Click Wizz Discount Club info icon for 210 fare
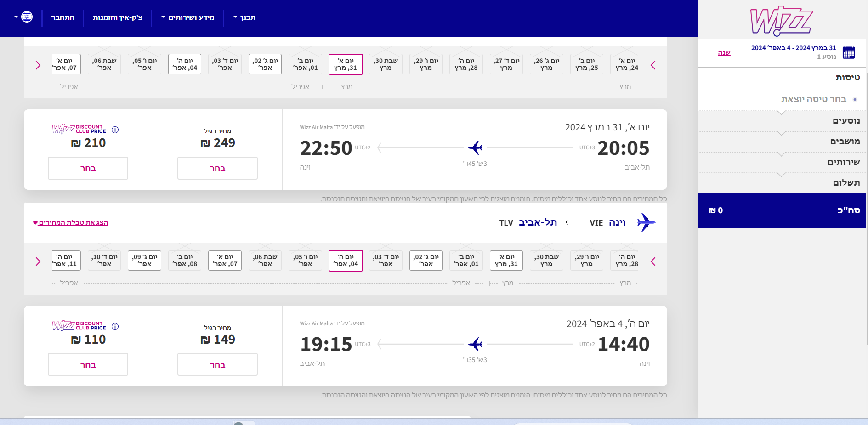This screenshot has width=868, height=425. (115, 130)
